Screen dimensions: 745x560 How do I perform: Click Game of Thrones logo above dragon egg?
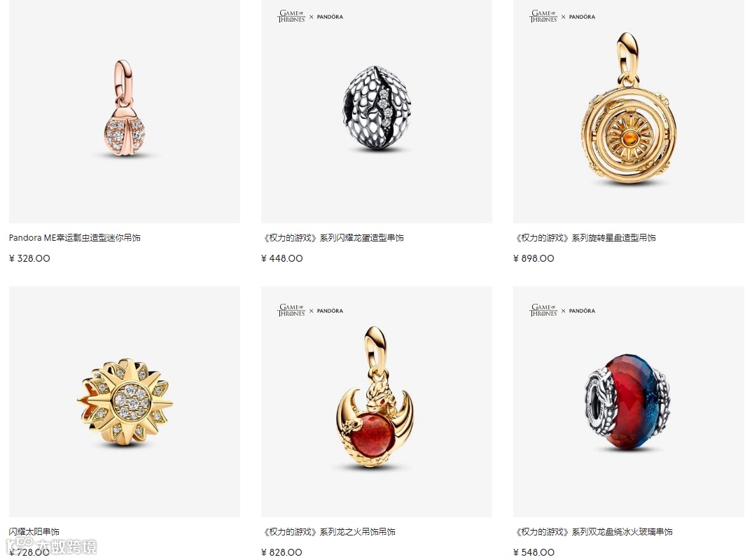pos(291,17)
